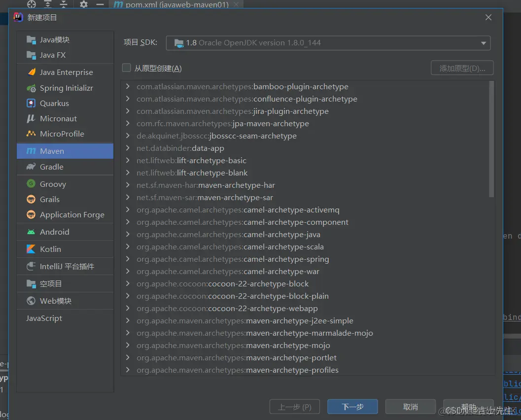Select the 空项目 folder icon

tap(31, 284)
